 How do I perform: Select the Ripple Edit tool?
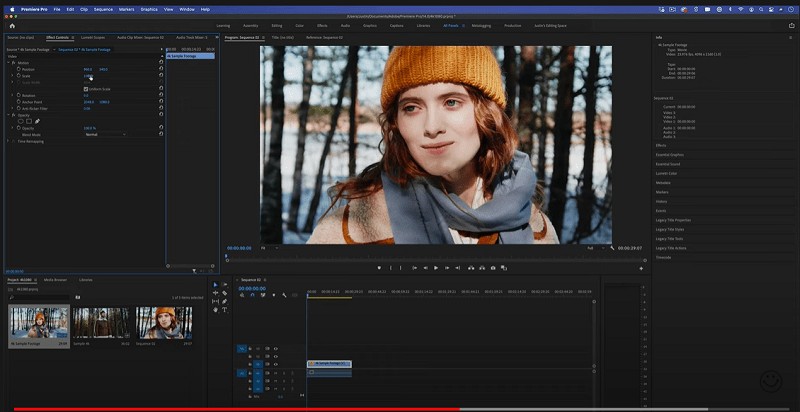click(215, 293)
